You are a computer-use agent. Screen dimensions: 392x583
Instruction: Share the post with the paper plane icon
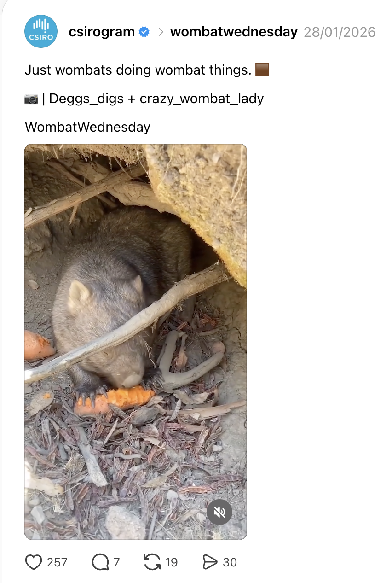(210, 562)
